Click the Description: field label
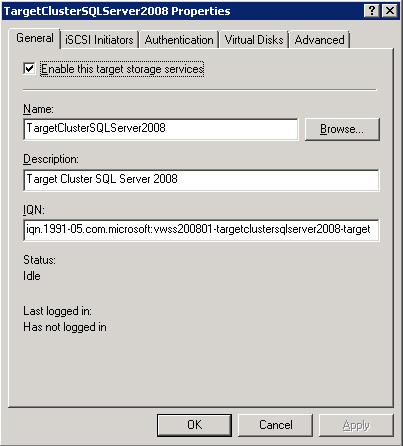403x446 pixels. [51, 159]
